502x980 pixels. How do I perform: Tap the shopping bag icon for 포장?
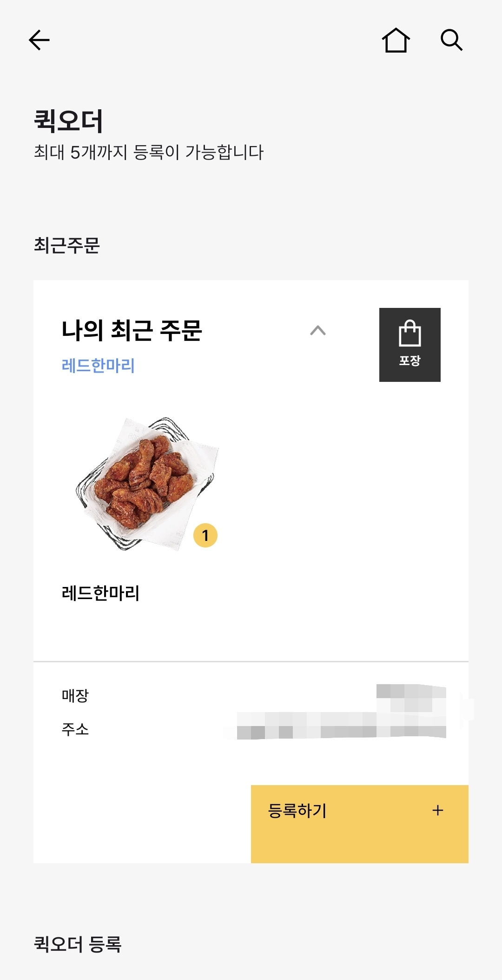(x=410, y=333)
